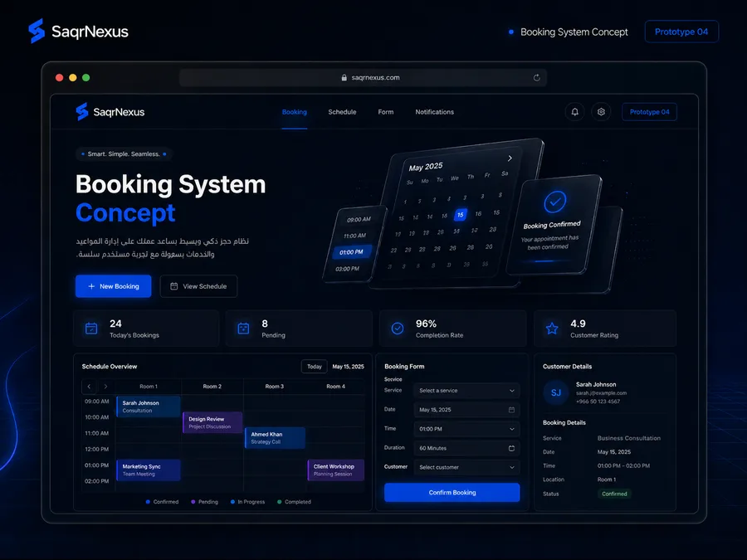
Task: Go to next schedule page arrow
Action: tap(105, 386)
